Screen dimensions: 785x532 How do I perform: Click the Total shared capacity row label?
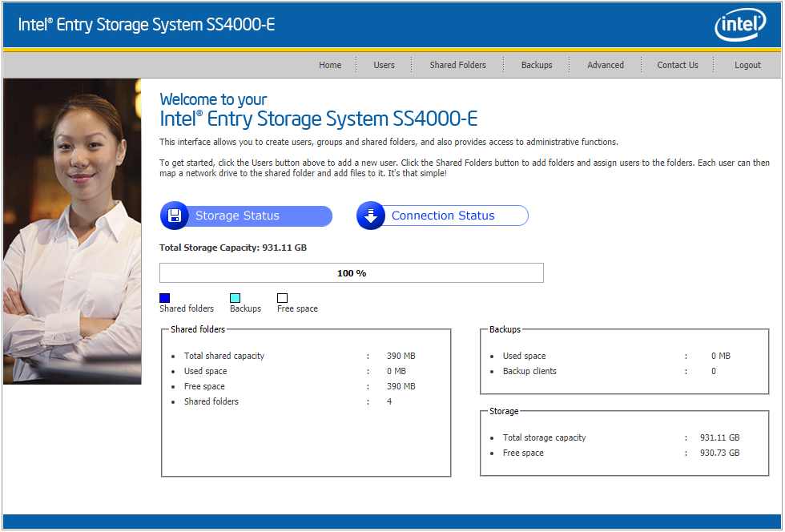pos(223,356)
